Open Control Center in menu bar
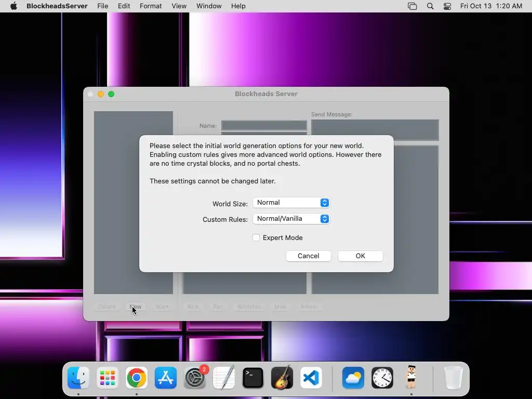Screen dimensions: 532x399 pos(447,6)
